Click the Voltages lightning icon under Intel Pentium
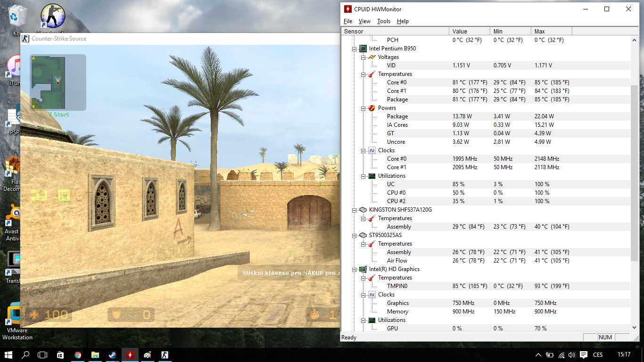The height and width of the screenshot is (362, 644). 372,57
